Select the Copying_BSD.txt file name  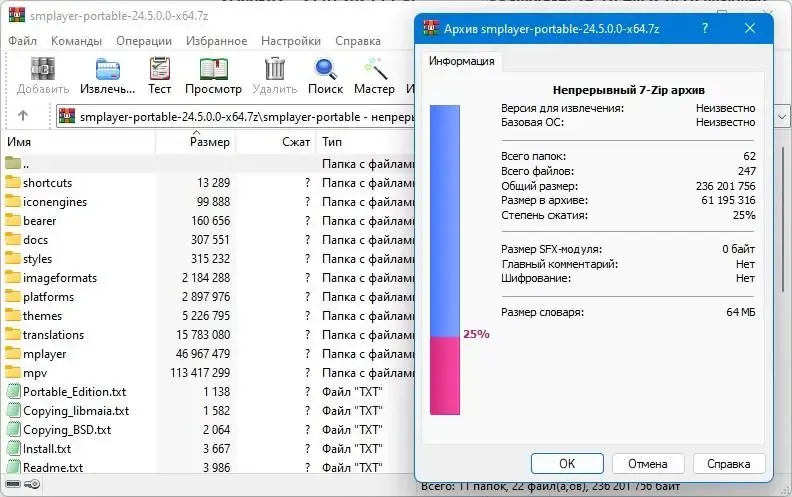pos(67,430)
